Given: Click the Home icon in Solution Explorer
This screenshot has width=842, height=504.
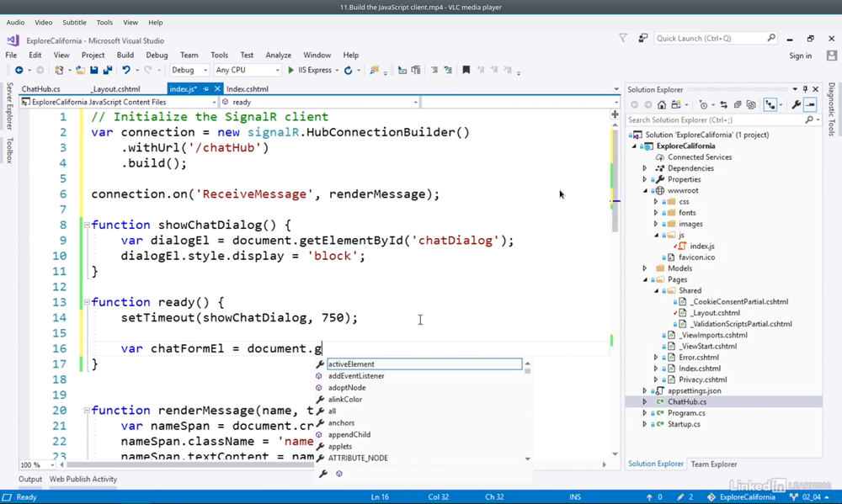Looking at the screenshot, I should click(x=662, y=105).
